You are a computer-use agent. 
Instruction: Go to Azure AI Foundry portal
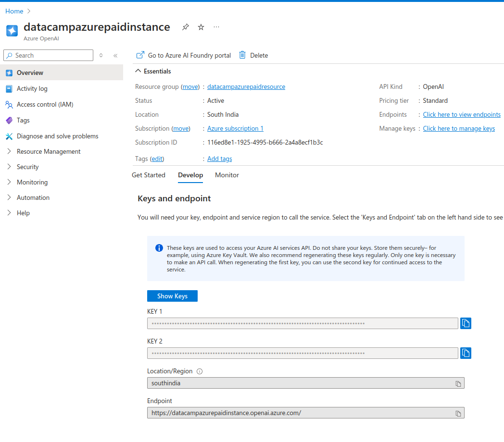[184, 55]
